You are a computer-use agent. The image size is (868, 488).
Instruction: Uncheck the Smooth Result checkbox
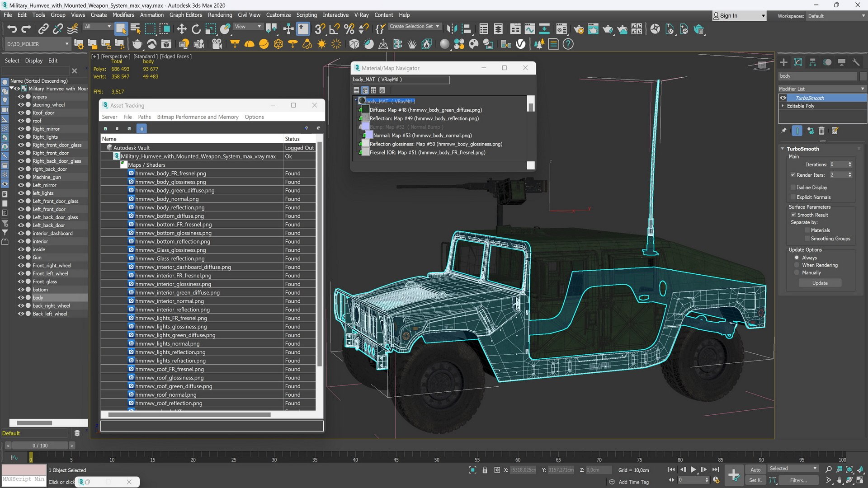(793, 215)
